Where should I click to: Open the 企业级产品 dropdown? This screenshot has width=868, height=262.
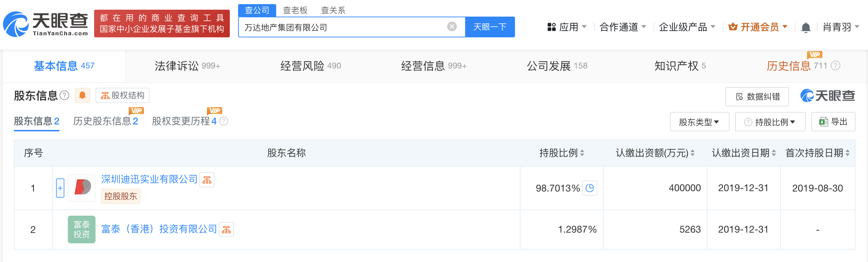(687, 27)
